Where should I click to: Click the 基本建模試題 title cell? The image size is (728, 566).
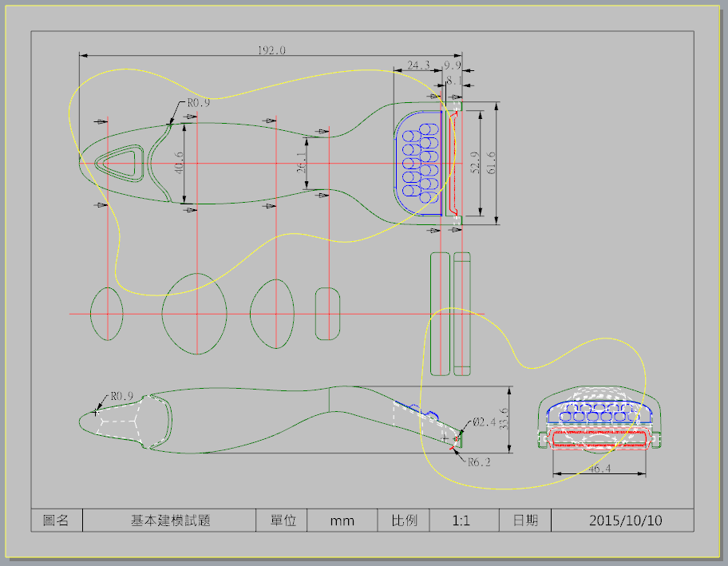coord(168,520)
